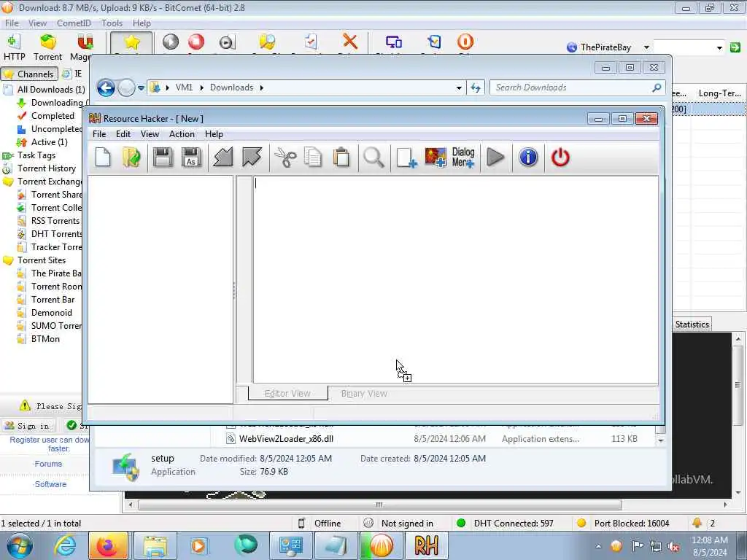Click Resource Hacker editor text area

click(455, 279)
